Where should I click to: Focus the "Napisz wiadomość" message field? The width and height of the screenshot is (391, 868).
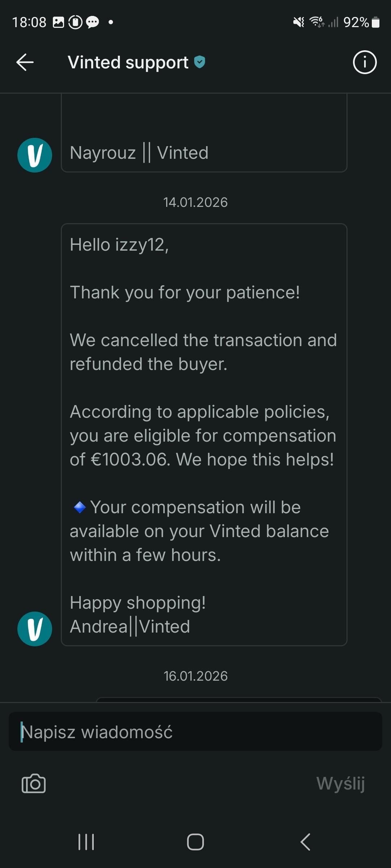pos(195,732)
